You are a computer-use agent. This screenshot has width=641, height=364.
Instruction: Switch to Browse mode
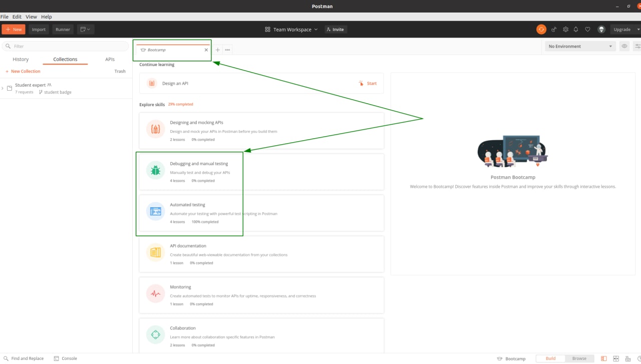point(579,358)
